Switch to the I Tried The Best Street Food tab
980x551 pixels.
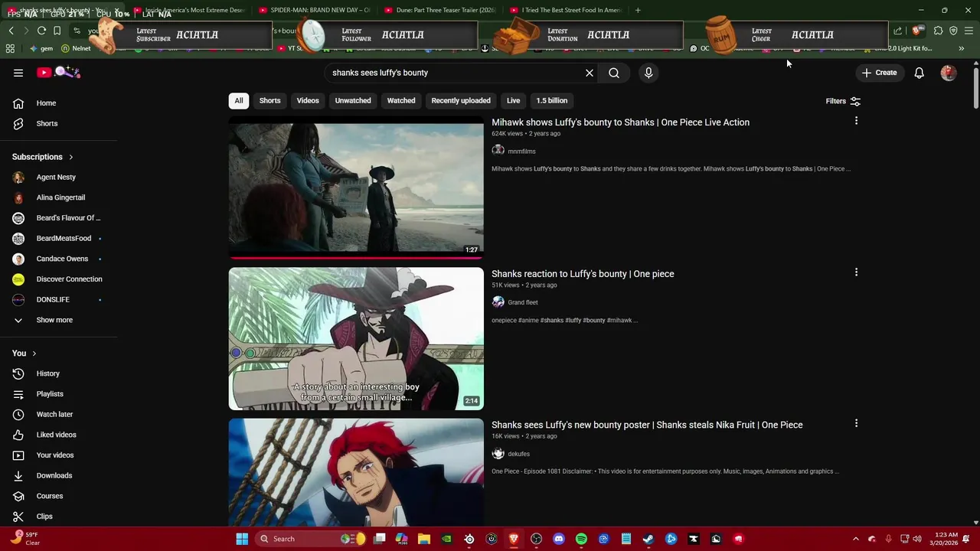point(567,10)
